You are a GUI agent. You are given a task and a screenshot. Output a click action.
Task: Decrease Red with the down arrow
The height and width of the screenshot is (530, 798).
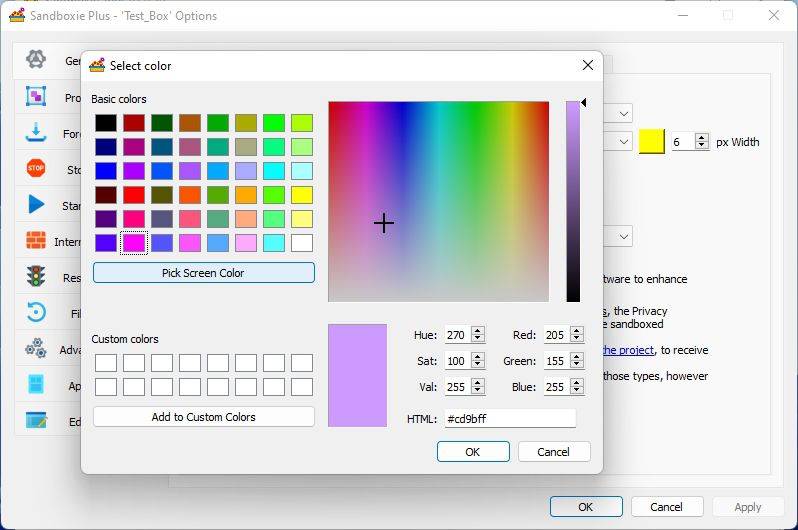(x=577, y=339)
